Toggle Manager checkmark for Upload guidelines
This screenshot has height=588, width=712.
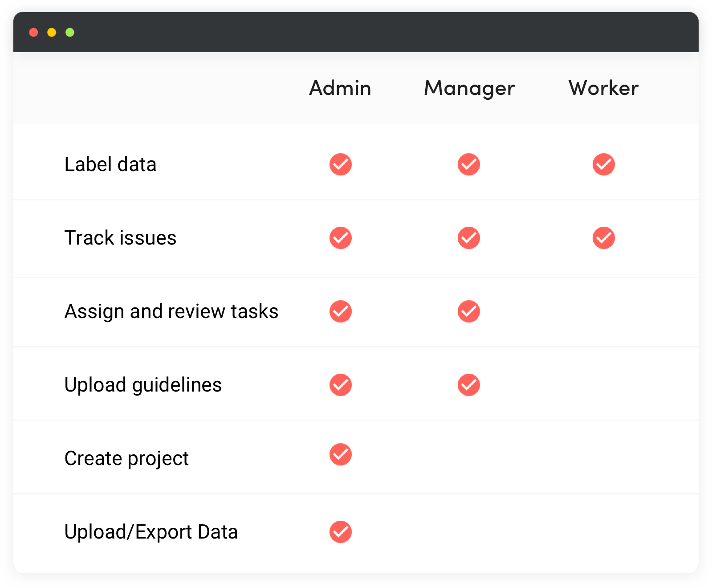point(469,385)
